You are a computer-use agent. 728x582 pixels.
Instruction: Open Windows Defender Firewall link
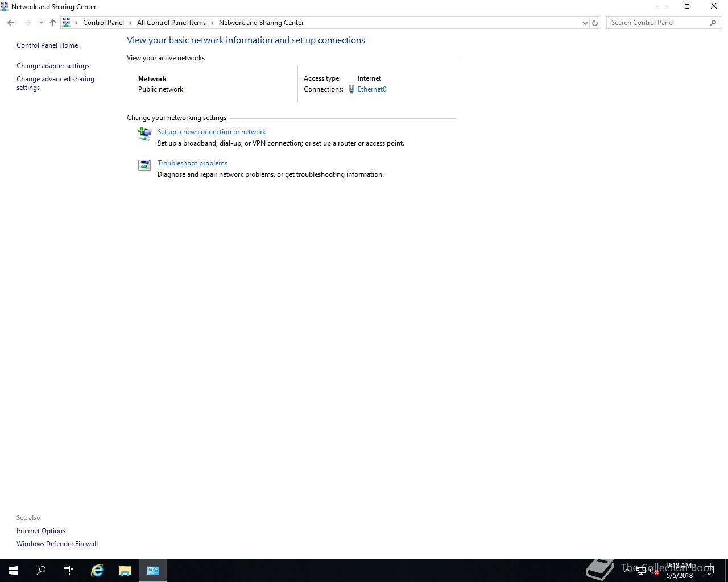tap(57, 544)
